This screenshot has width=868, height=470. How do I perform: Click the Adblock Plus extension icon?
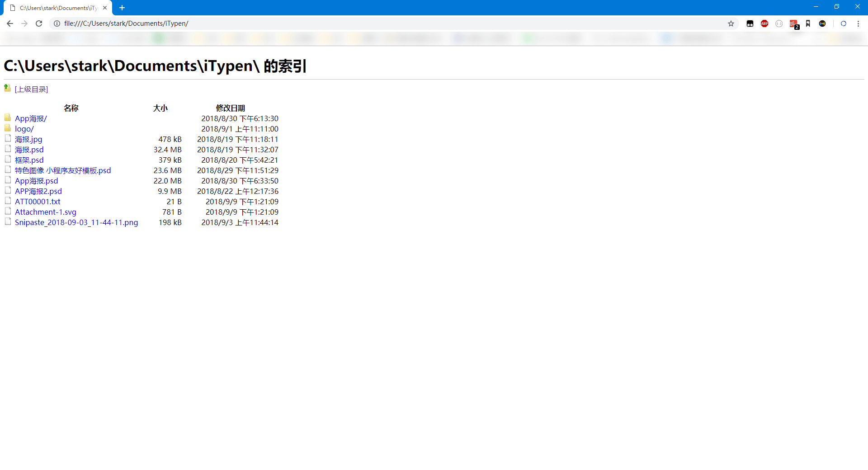(764, 23)
